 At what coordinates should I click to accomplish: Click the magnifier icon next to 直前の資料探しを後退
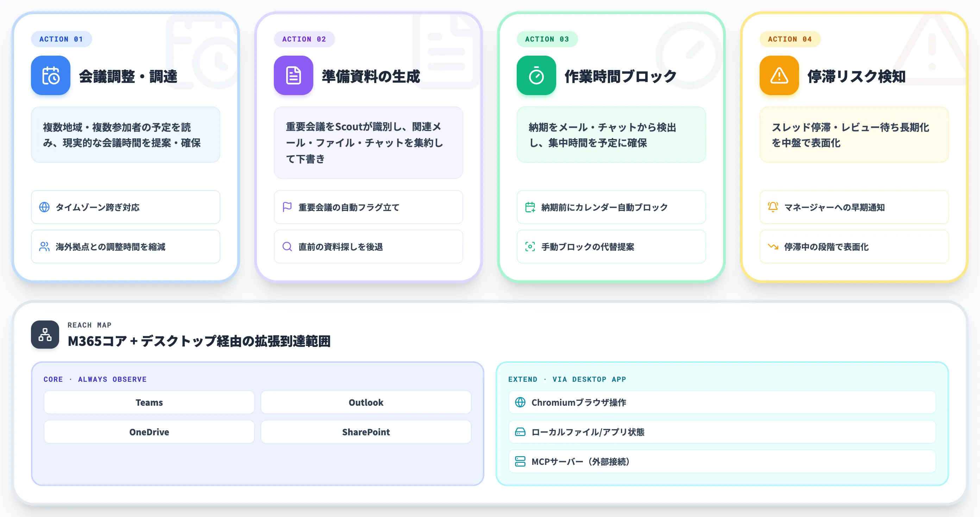point(287,247)
